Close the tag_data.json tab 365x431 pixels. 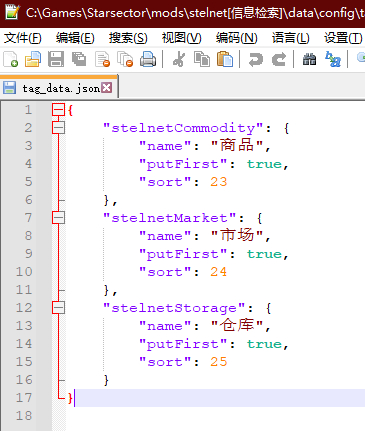[107, 88]
